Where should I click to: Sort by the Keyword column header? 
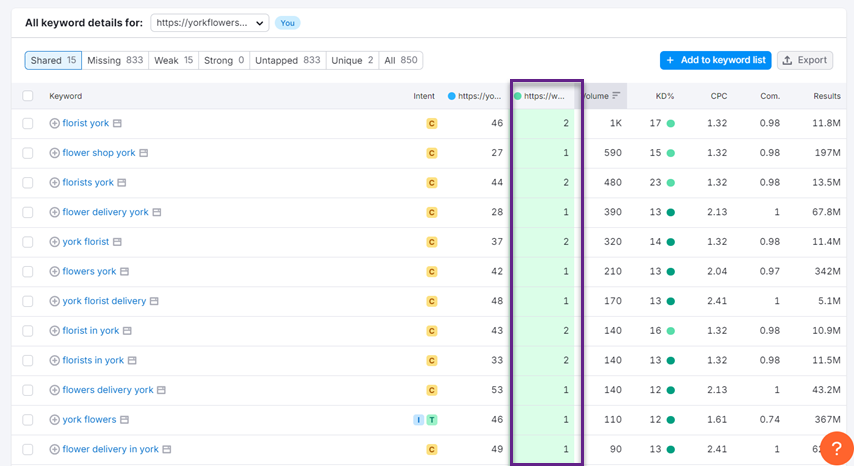click(x=65, y=96)
